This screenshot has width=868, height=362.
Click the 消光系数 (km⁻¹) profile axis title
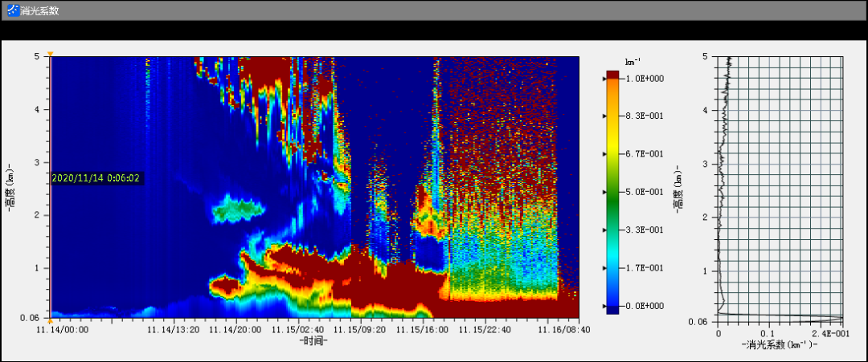tap(779, 344)
